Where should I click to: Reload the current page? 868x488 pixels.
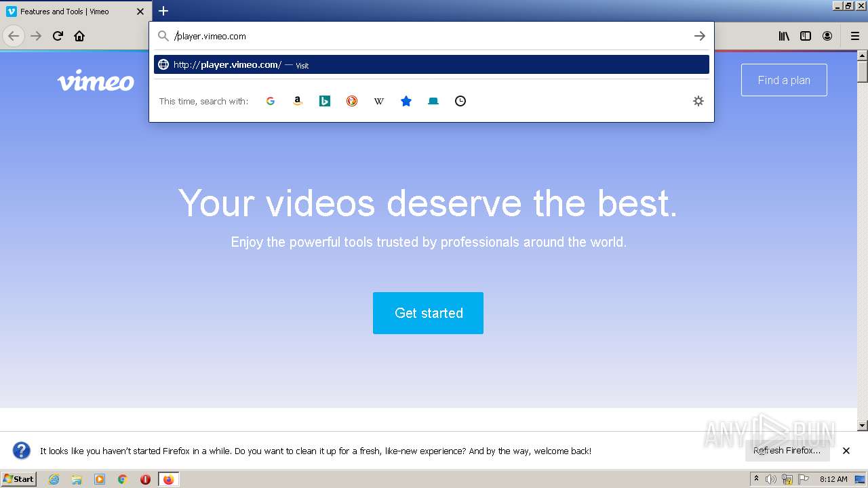58,36
